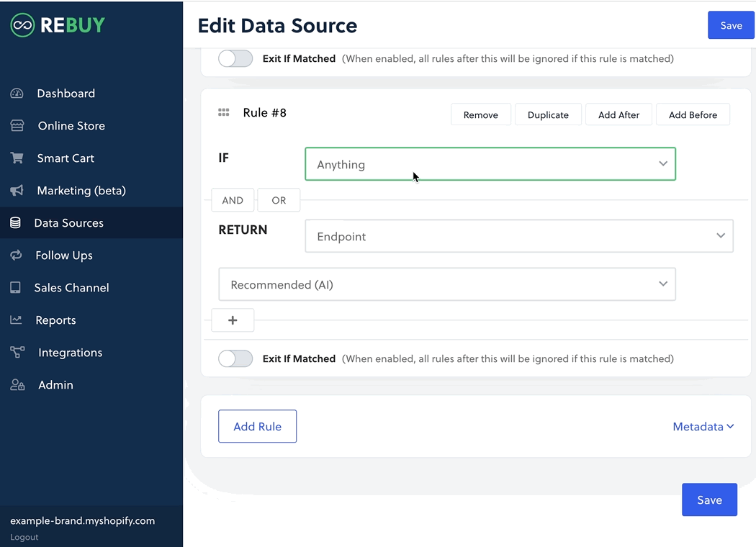Click the Rebuy infinity logo icon
This screenshot has width=756, height=547.
pos(22,25)
